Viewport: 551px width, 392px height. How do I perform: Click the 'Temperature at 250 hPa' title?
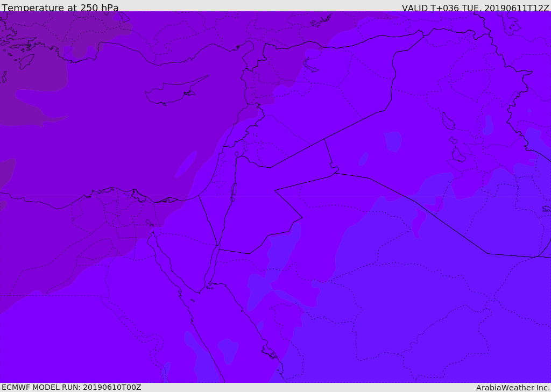[60, 8]
